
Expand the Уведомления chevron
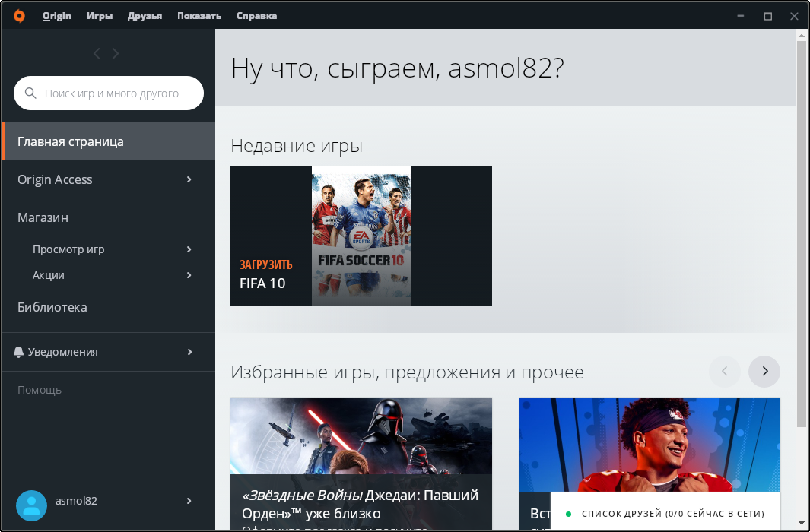[x=189, y=352]
